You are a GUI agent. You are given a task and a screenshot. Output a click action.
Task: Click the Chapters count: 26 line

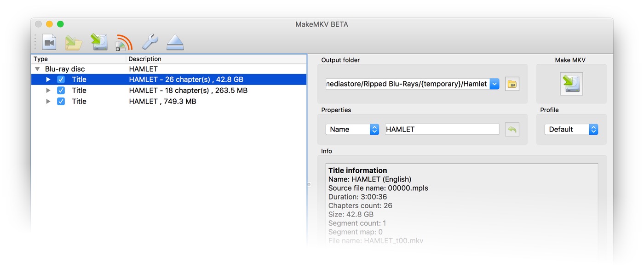pos(360,205)
